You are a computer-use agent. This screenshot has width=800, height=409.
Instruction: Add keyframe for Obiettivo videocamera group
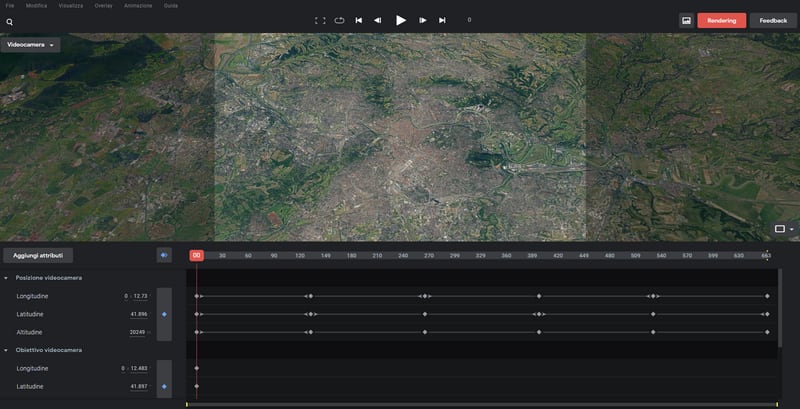[164, 387]
